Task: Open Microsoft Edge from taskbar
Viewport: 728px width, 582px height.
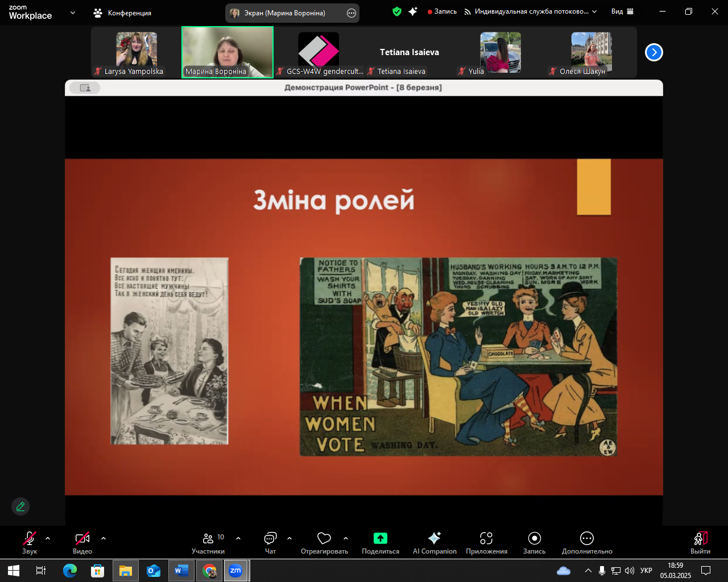Action: (x=69, y=571)
